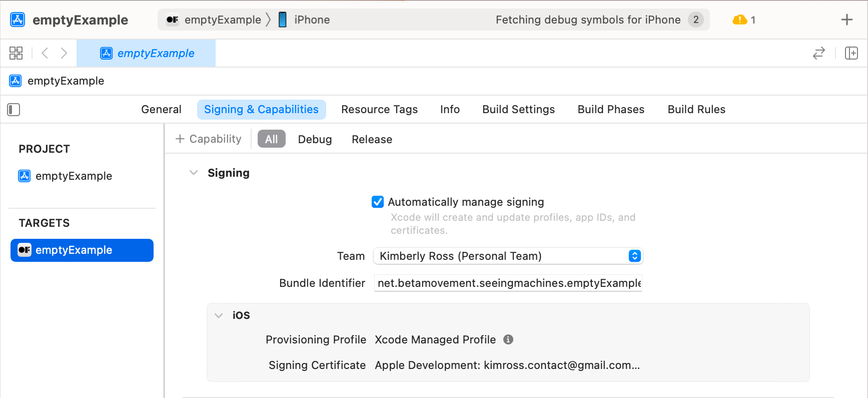Click the jump bar project file icon

[x=16, y=81]
